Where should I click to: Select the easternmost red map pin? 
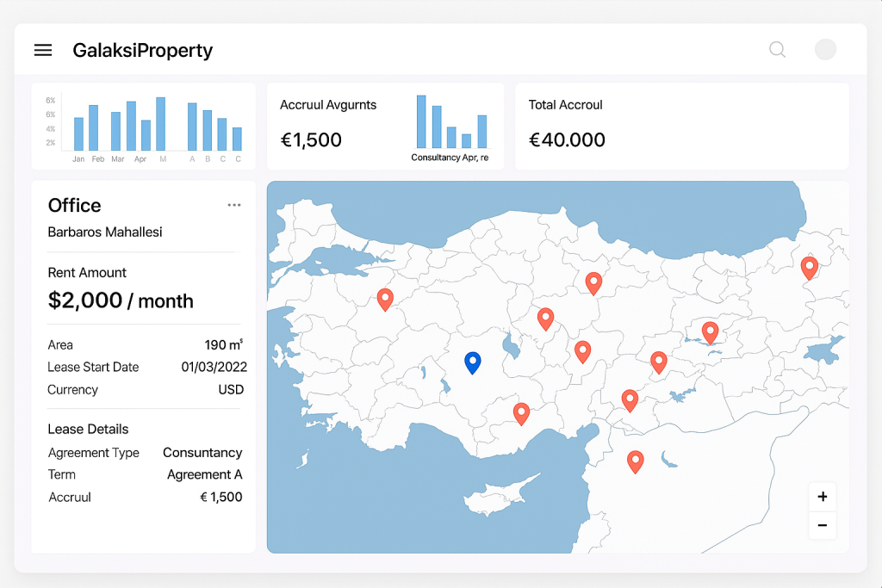click(x=809, y=267)
